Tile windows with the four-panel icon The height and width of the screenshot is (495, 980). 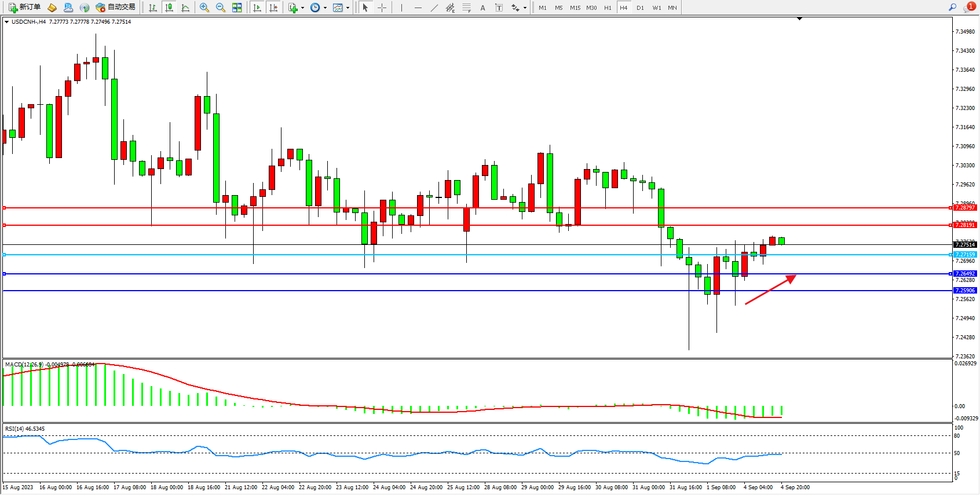click(x=237, y=8)
